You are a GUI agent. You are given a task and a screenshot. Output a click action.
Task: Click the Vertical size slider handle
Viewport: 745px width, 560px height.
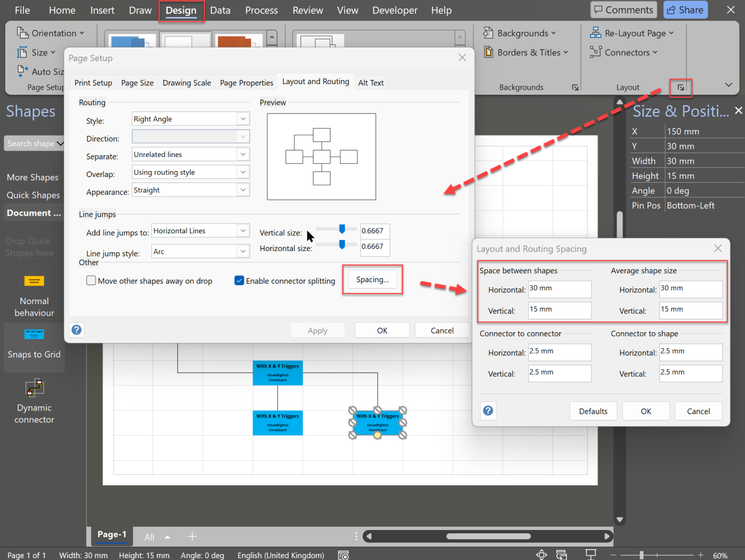[342, 228]
